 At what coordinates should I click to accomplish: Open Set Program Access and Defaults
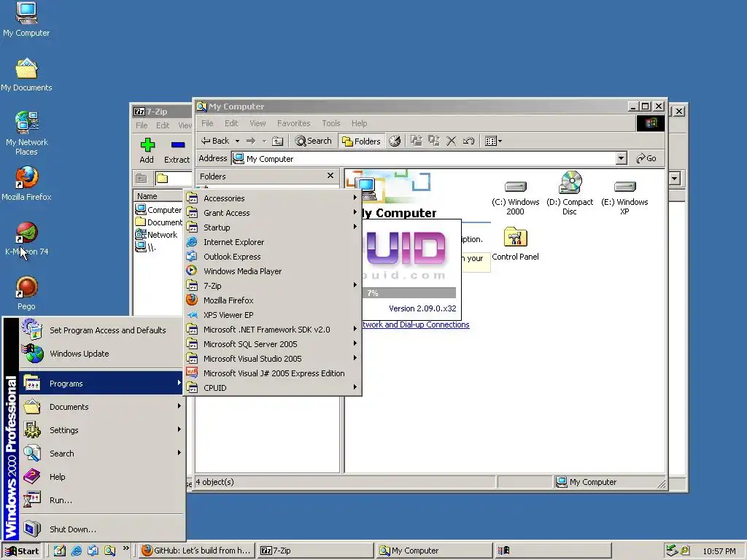point(101,330)
